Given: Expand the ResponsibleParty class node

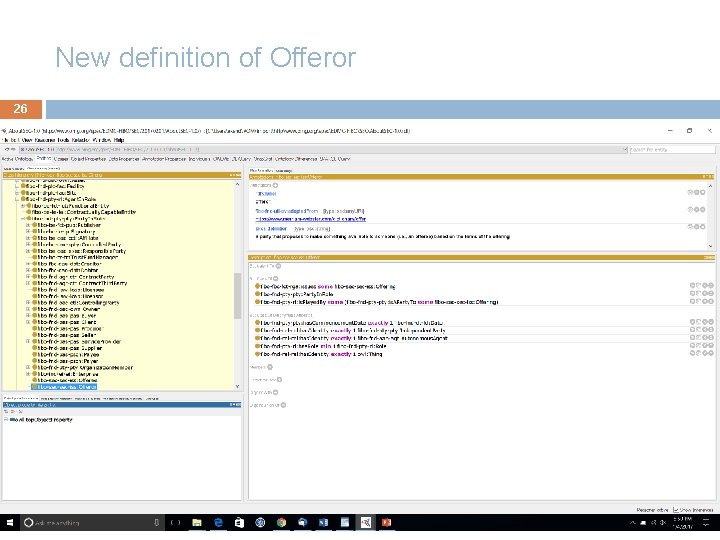Looking at the screenshot, I should point(28,251).
